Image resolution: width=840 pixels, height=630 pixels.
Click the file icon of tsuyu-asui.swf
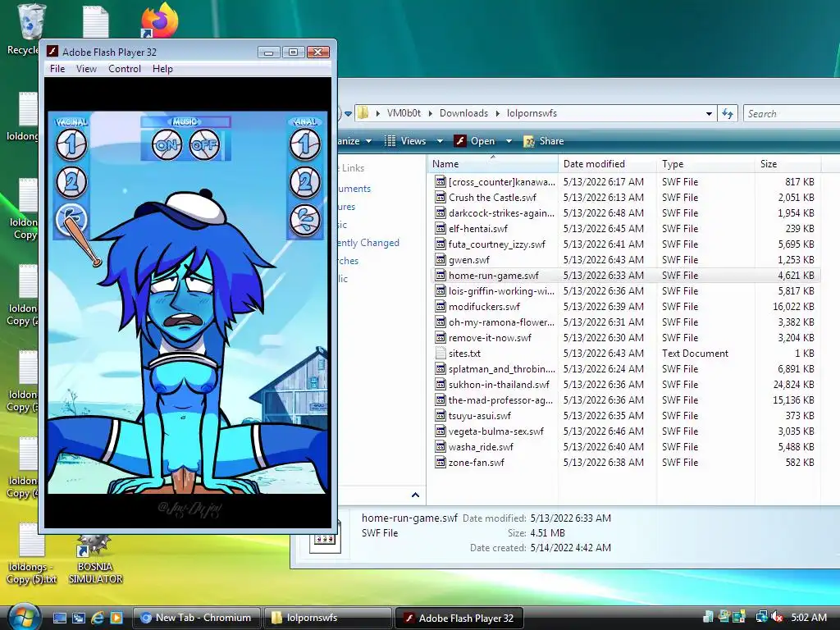(x=441, y=415)
